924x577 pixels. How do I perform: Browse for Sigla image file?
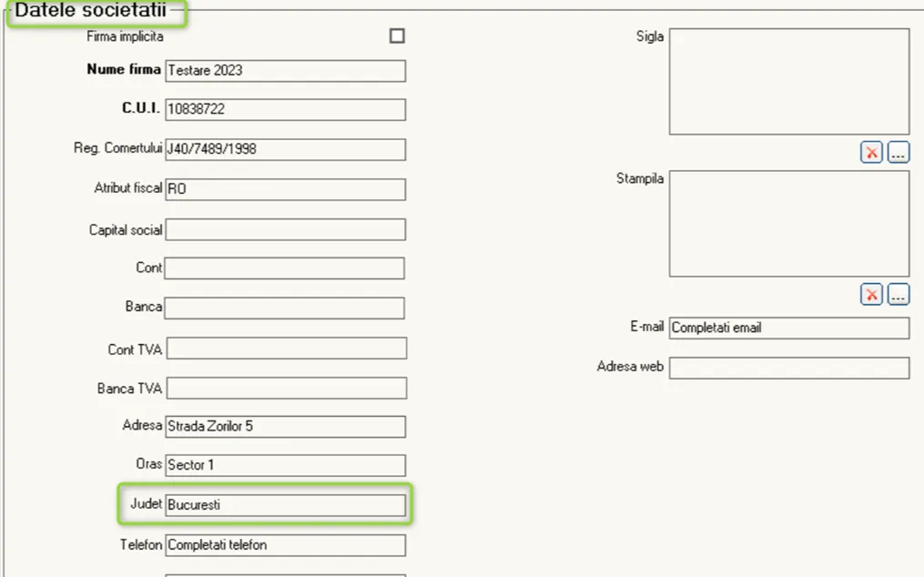(x=899, y=153)
